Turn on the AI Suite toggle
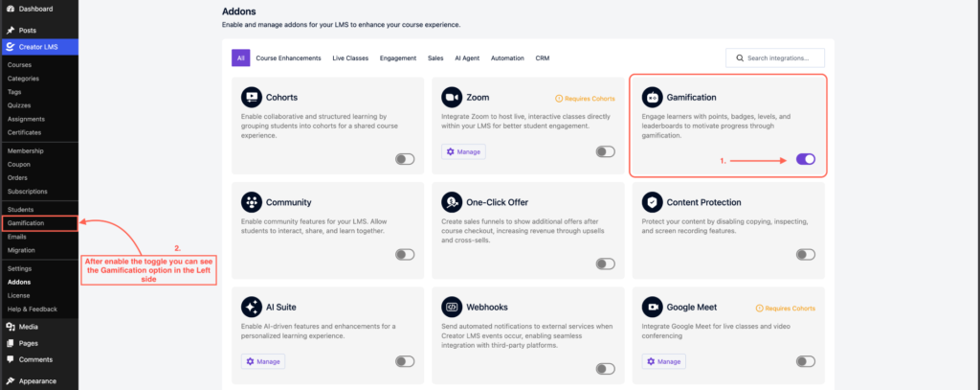 (405, 361)
